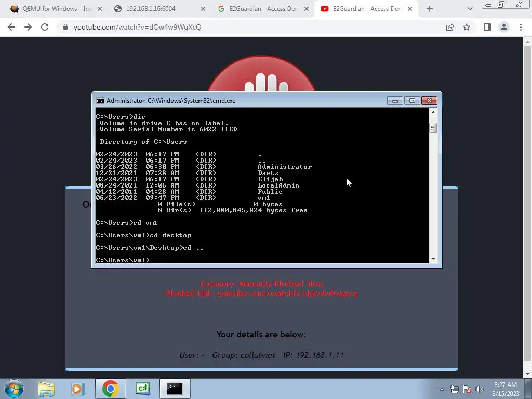Click the 'Elijah' directory entry in cmd
Viewport: 532px width, 399px height.
(270, 179)
